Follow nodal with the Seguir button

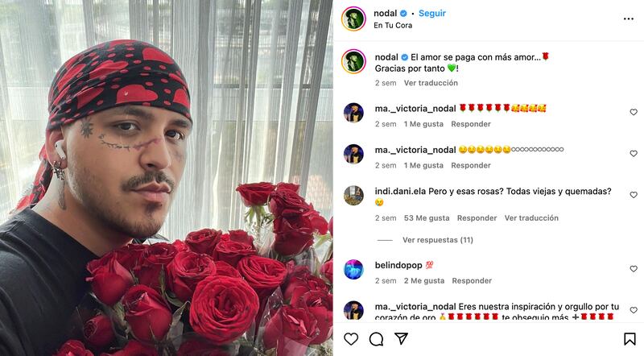point(432,13)
